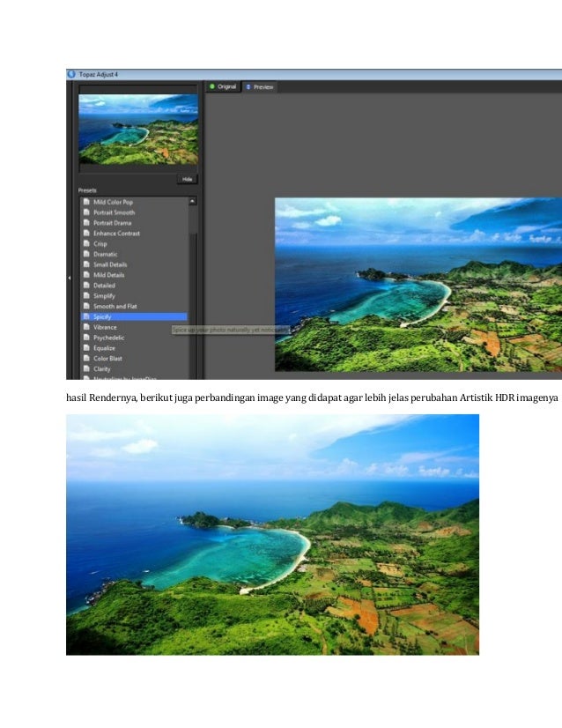
Task: Click the page icon beside Simplify
Action: [86, 295]
